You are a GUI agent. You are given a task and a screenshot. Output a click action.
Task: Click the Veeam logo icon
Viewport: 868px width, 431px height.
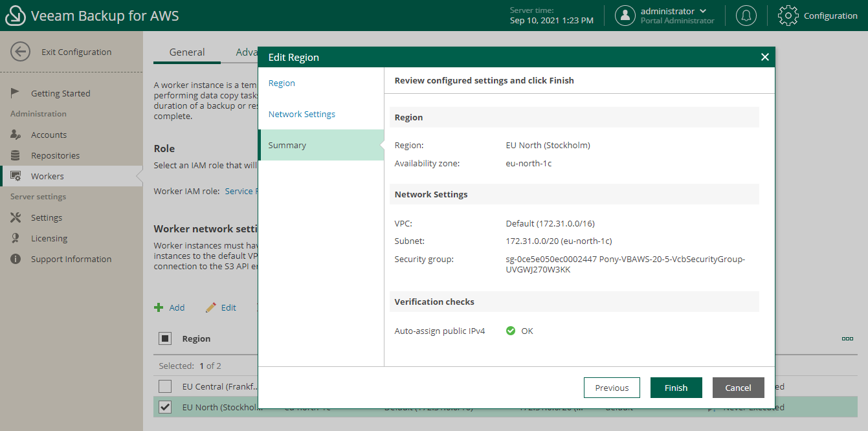pyautogui.click(x=15, y=16)
